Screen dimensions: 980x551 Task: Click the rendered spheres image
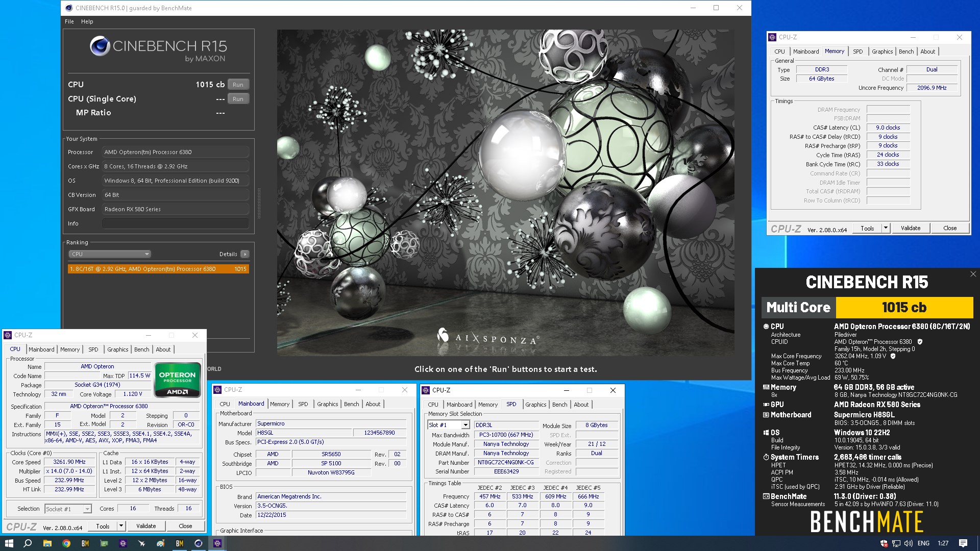pos(505,192)
